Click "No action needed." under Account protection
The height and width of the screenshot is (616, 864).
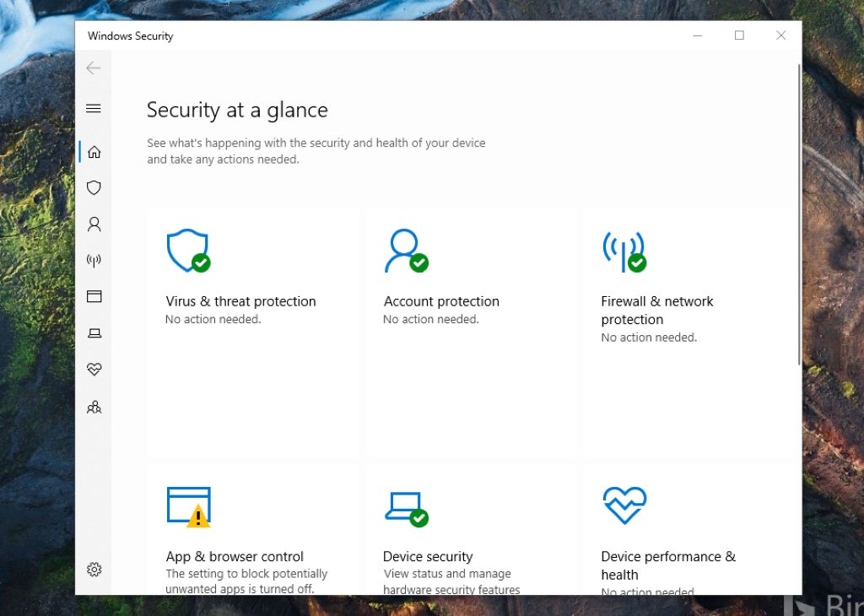click(x=431, y=319)
